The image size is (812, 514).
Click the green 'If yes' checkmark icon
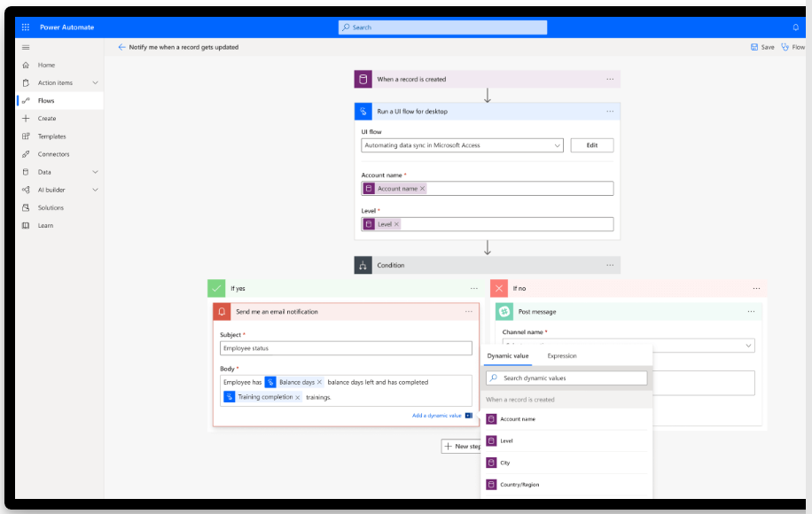[216, 288]
